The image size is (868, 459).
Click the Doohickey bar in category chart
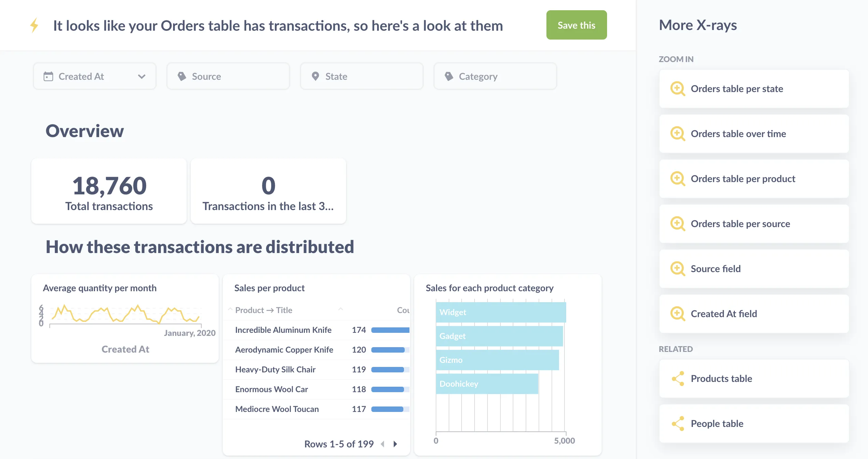(x=487, y=384)
